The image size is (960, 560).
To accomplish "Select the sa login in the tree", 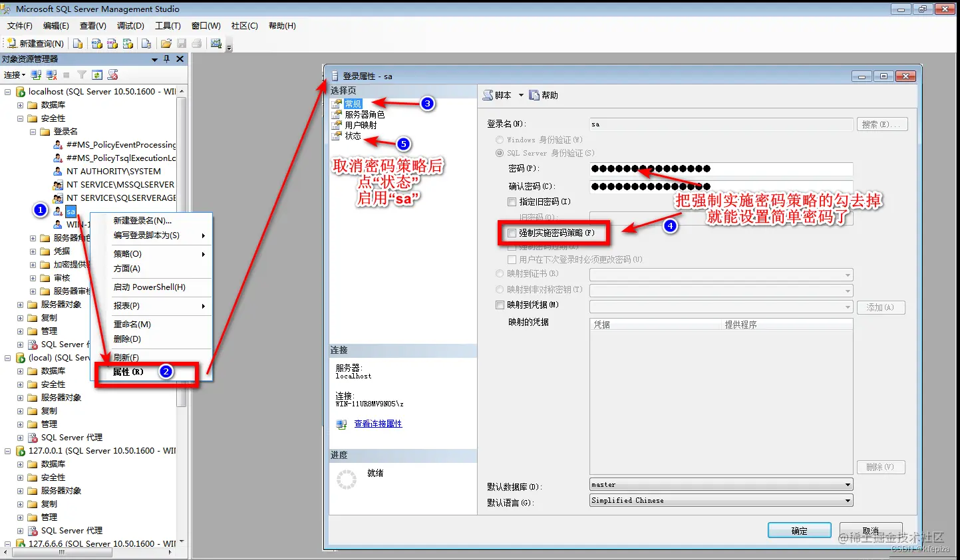I will (71, 211).
